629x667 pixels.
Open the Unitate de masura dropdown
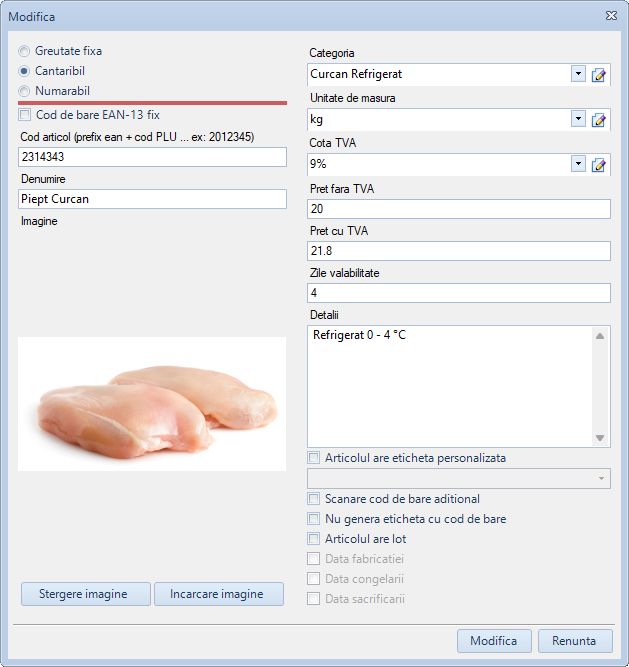[x=578, y=119]
